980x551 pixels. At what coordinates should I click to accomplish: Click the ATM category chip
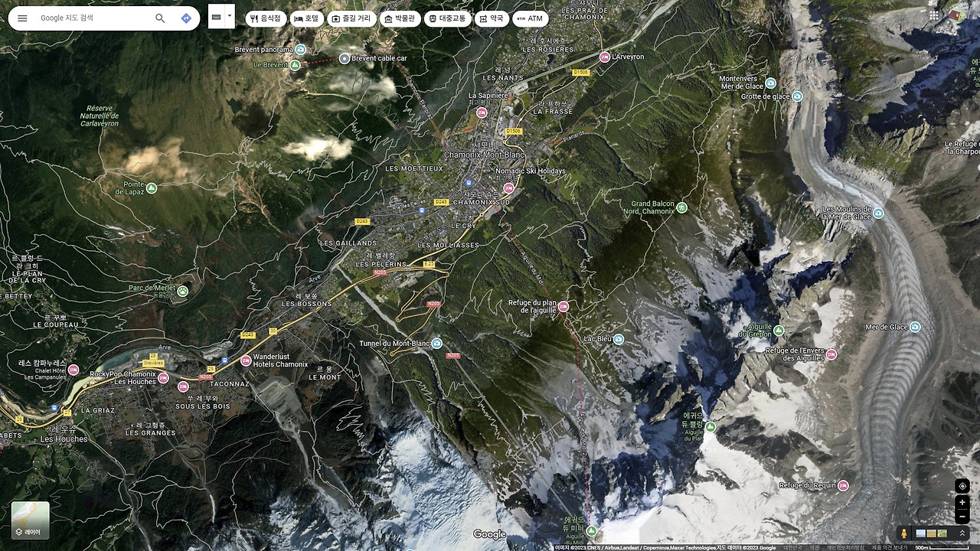click(531, 18)
